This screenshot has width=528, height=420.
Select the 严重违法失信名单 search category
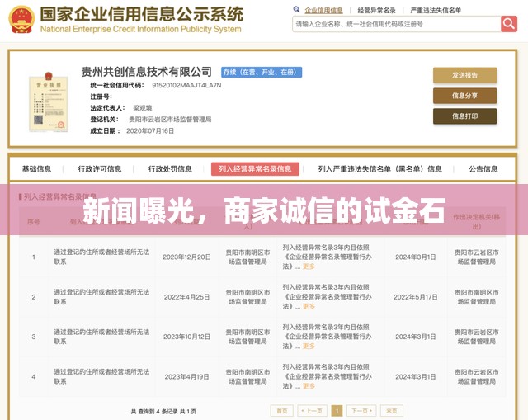coord(436,11)
